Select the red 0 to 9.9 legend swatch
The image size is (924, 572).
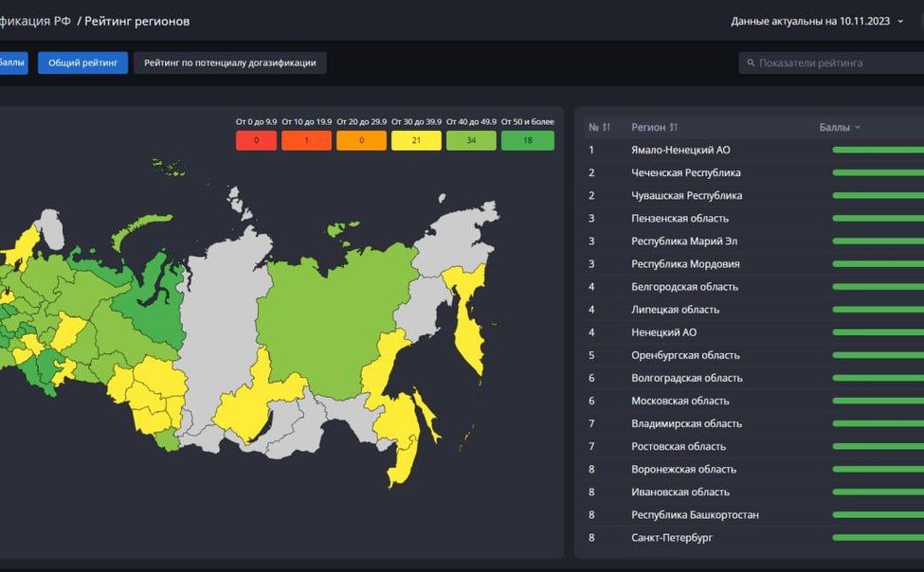(x=256, y=141)
